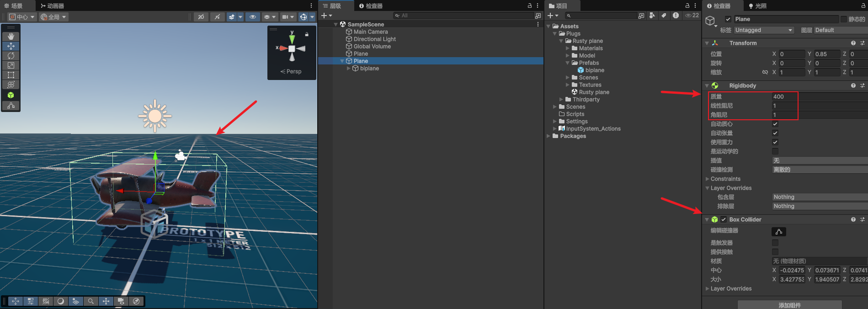Viewport: 868px width, 309px height.
Task: Click the move overlay button in bottom toolbar
Action: point(15,301)
